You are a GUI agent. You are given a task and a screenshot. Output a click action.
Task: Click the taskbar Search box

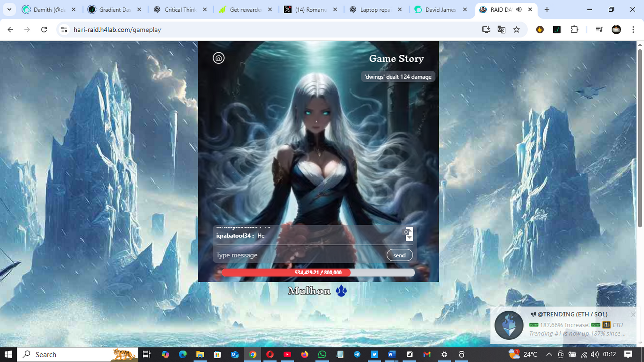click(78, 354)
